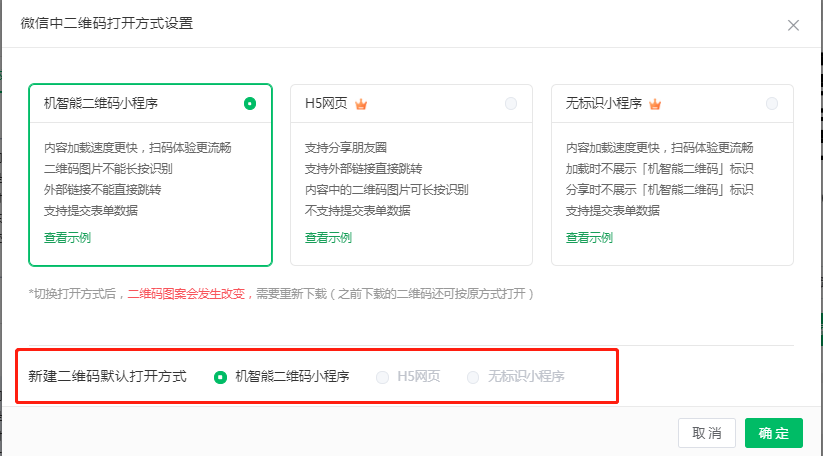Click the 支持分享朋友圈 feature text
This screenshot has height=456, width=823.
[x=345, y=147]
